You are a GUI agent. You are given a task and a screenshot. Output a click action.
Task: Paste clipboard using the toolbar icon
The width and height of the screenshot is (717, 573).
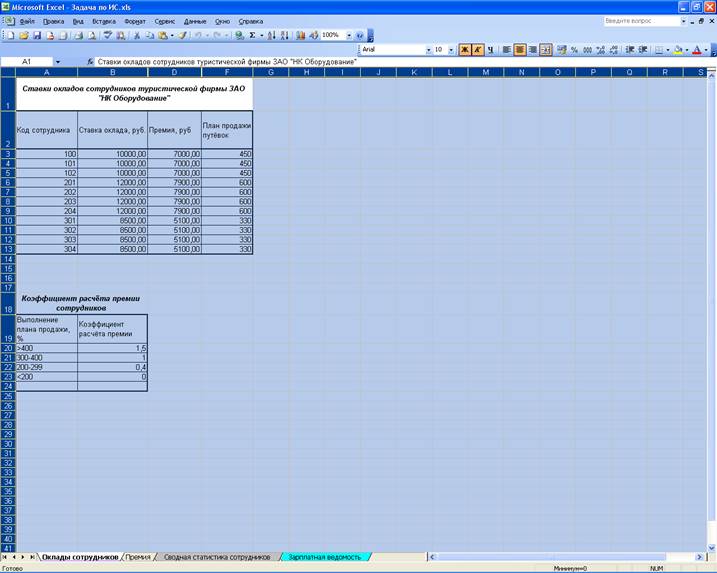[162, 35]
